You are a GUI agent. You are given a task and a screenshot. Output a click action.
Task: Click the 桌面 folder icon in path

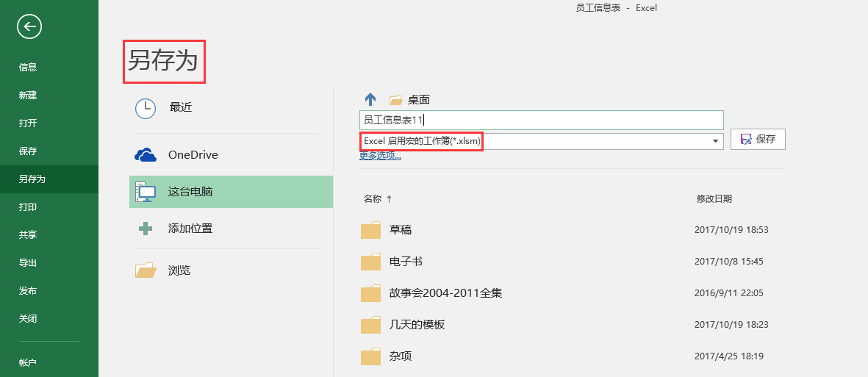396,100
